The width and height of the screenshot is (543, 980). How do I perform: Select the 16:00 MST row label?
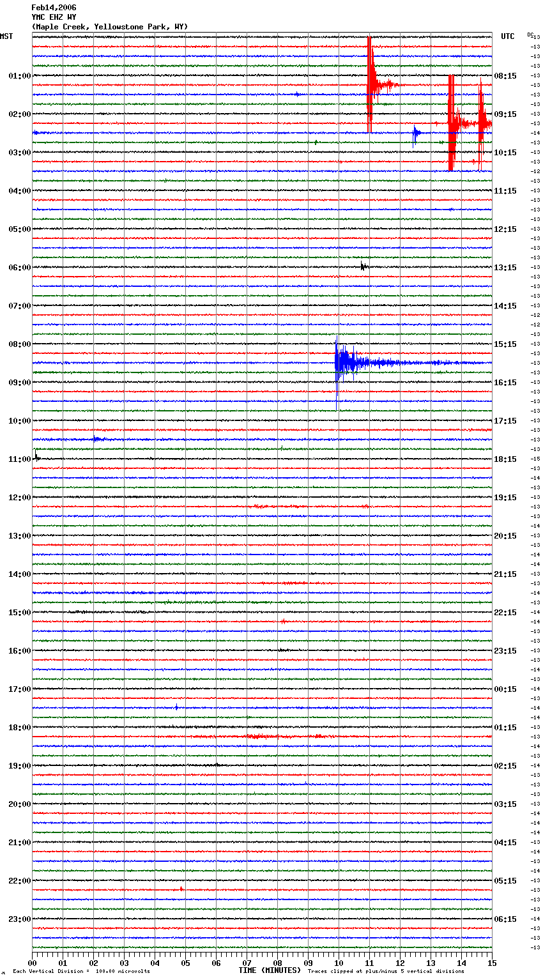19,651
